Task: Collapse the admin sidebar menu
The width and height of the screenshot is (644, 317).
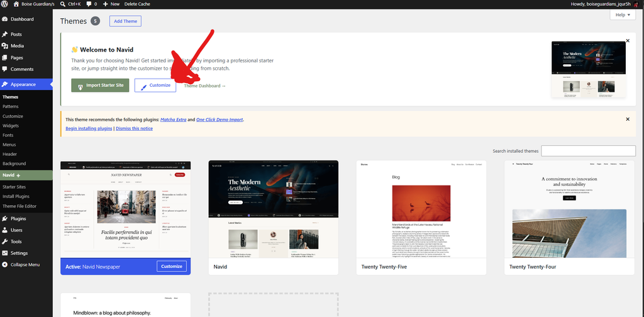Action: pyautogui.click(x=26, y=265)
